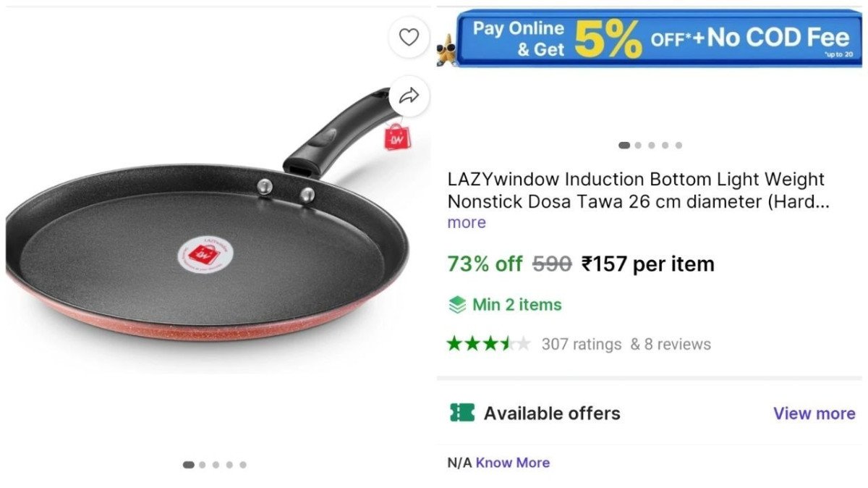The height and width of the screenshot is (488, 868).
Task: Click the strikethrough ₹590 original price
Action: pyautogui.click(x=553, y=264)
